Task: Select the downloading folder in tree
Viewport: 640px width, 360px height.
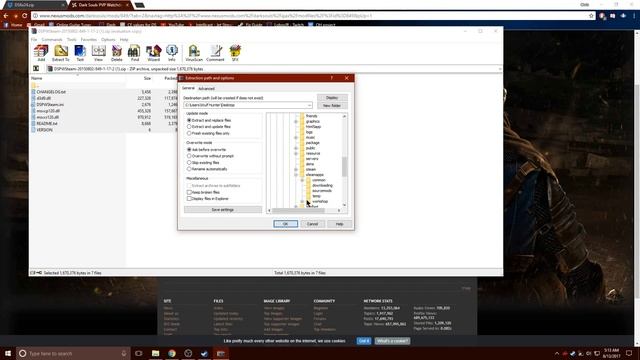Action: pos(322,185)
